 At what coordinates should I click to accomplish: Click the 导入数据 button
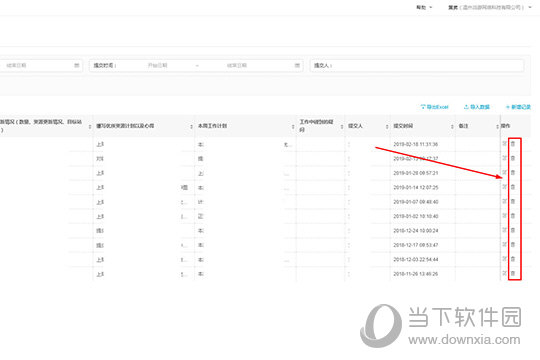477,107
